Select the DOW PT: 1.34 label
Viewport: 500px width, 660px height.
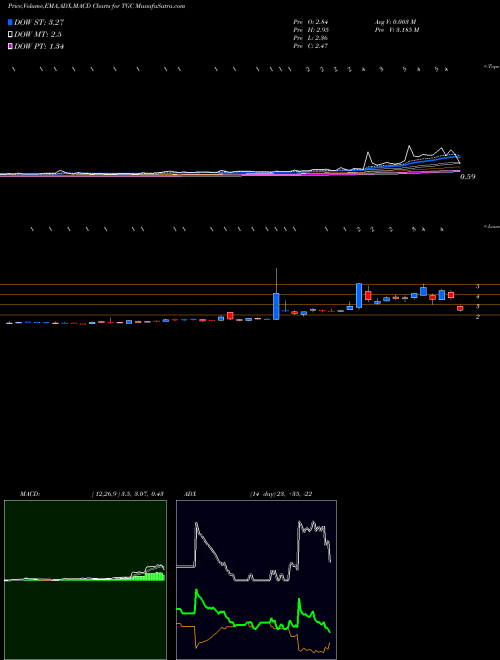point(39,46)
